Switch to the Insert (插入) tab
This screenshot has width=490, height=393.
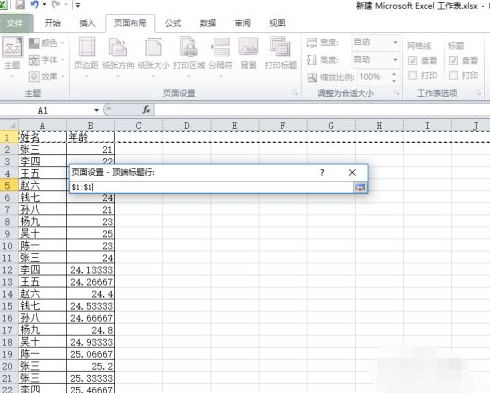point(87,23)
